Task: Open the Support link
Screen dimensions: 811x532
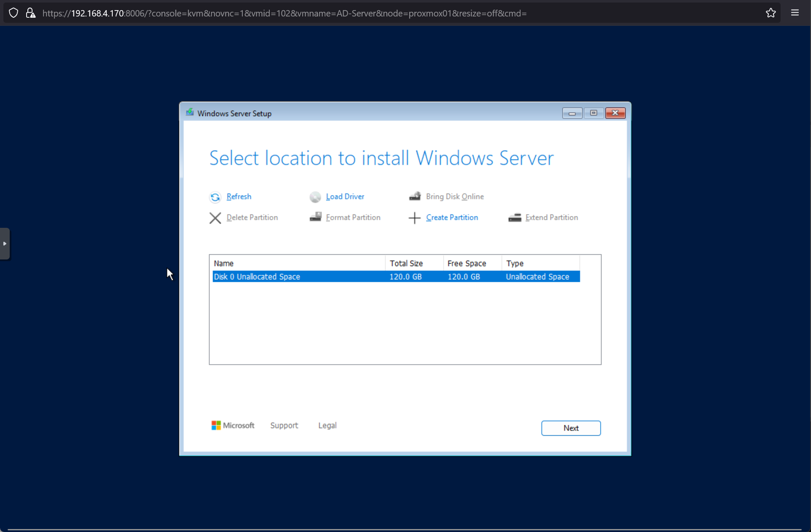Action: (x=284, y=425)
